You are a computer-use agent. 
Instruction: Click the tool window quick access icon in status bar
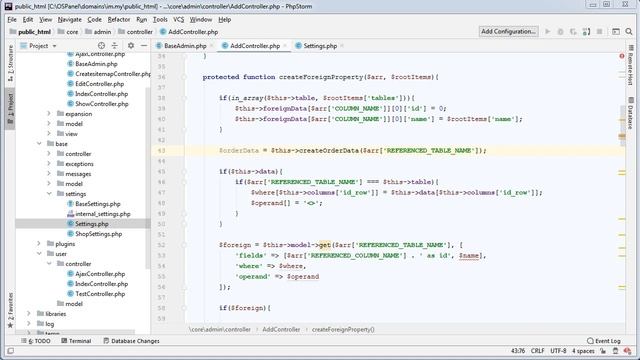[x=11, y=351]
